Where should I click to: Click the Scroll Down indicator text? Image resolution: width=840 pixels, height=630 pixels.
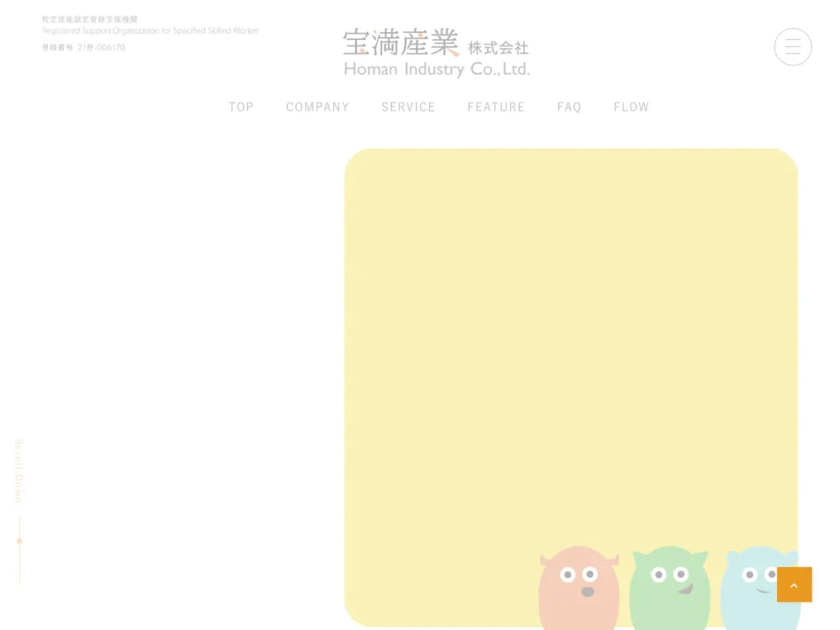19,470
